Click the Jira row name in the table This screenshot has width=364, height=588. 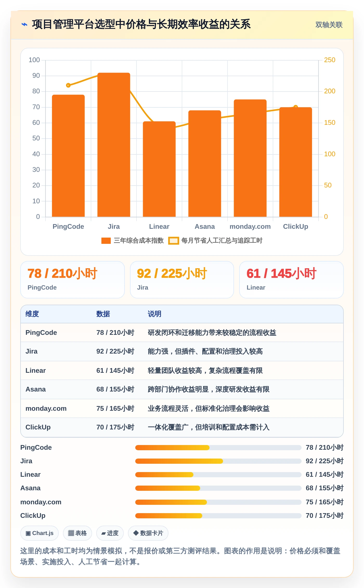(x=31, y=351)
